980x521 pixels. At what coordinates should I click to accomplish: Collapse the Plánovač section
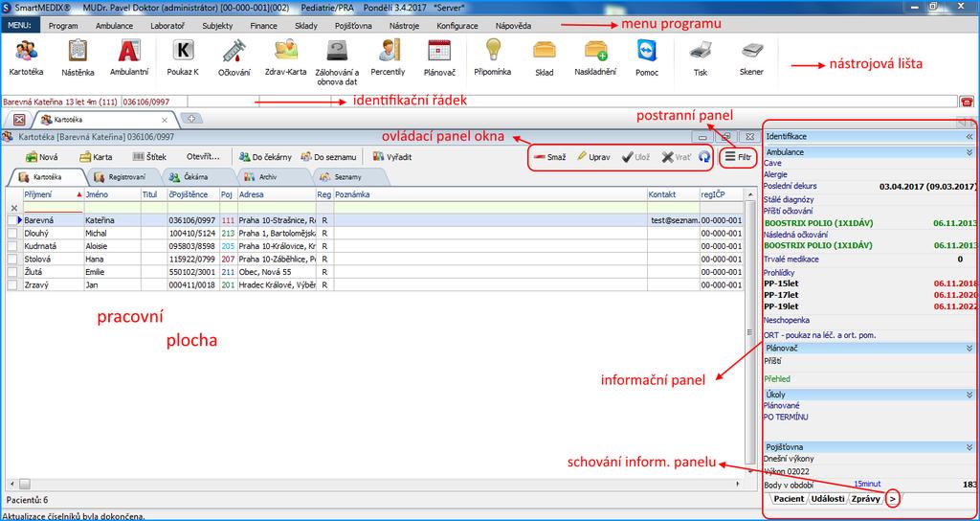[x=969, y=348]
